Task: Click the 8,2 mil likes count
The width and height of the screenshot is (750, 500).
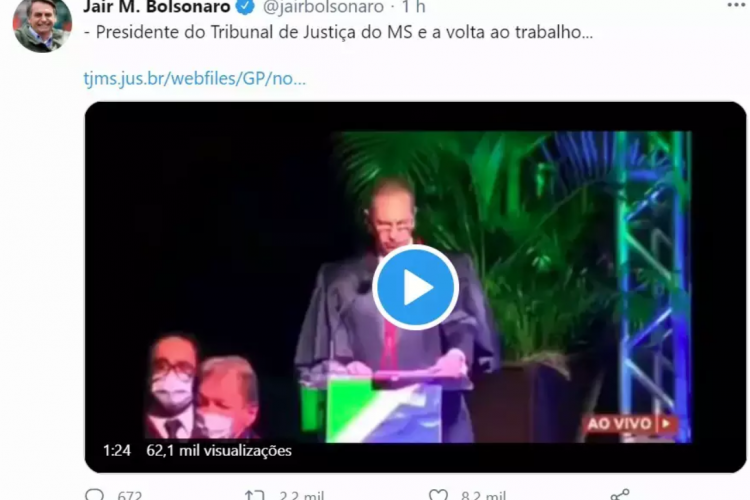Action: (484, 495)
